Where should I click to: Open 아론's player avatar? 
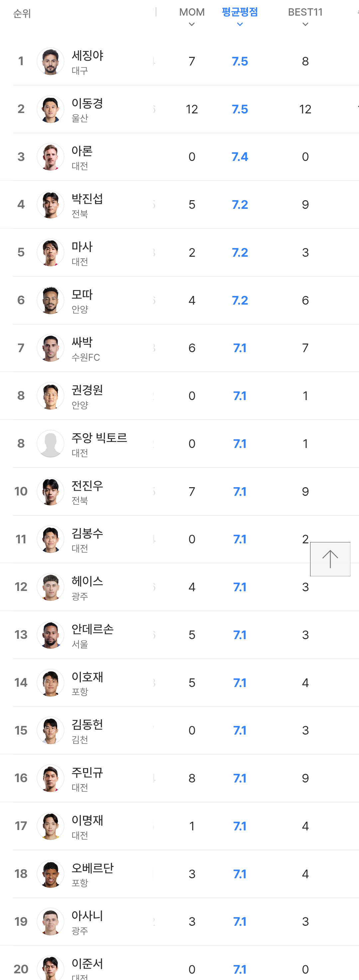tap(50, 157)
